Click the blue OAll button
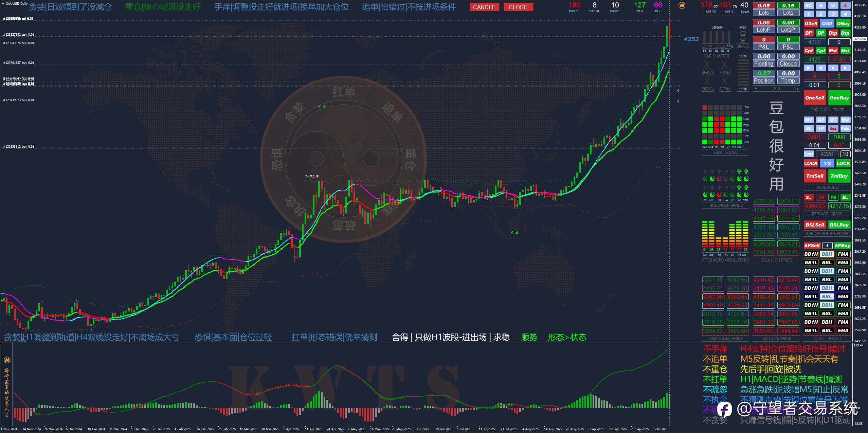The width and height of the screenshot is (868, 433). pyautogui.click(x=827, y=23)
